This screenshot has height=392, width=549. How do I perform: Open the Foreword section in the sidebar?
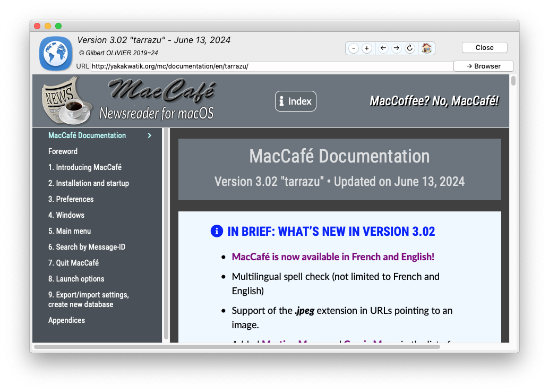click(63, 151)
